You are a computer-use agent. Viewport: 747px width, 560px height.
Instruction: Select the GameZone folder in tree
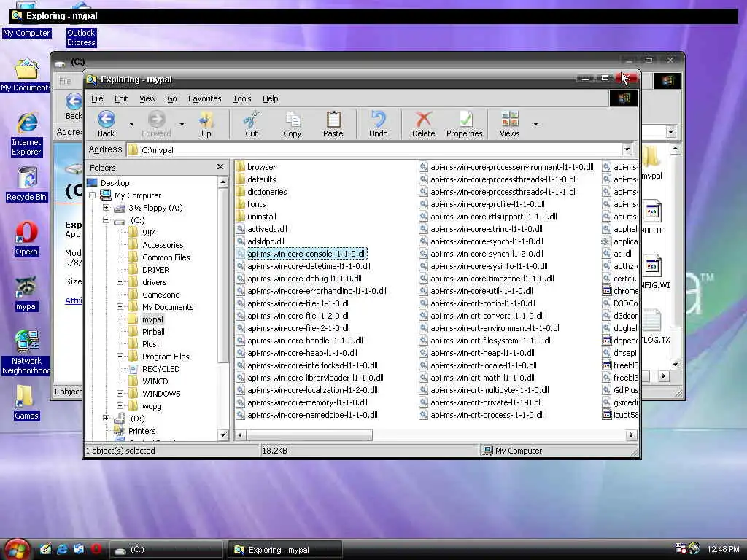coord(160,295)
